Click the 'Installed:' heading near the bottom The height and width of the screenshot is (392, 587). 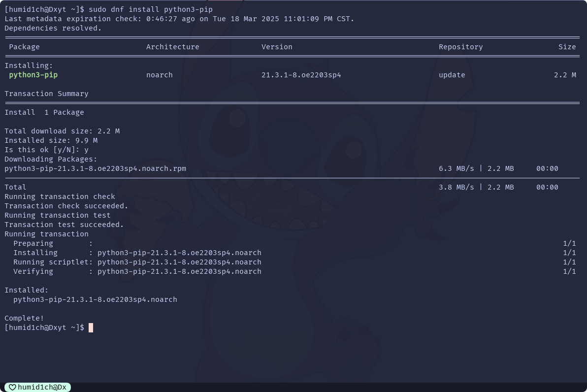pos(27,290)
